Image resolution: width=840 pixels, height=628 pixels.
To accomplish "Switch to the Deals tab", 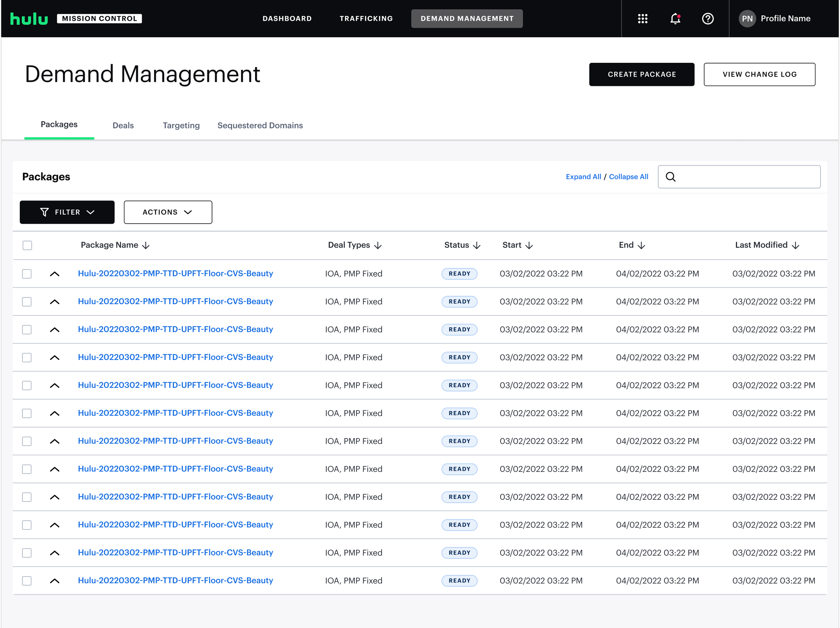I will point(123,125).
